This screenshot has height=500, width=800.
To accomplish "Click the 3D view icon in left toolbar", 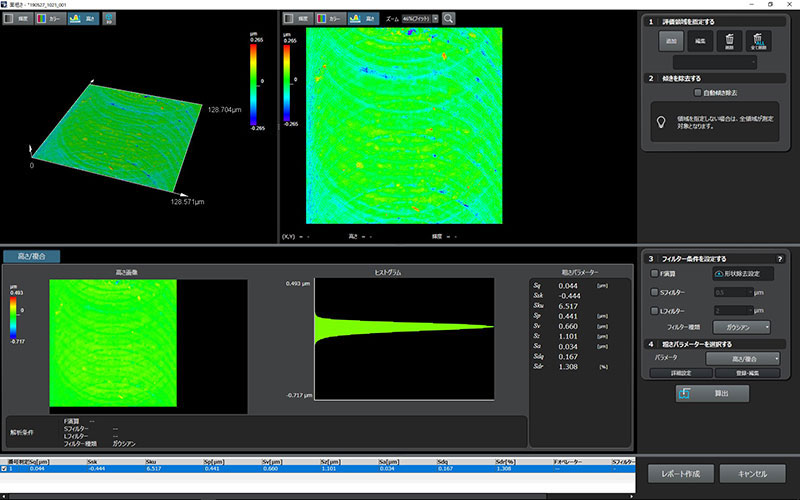I will [108, 18].
